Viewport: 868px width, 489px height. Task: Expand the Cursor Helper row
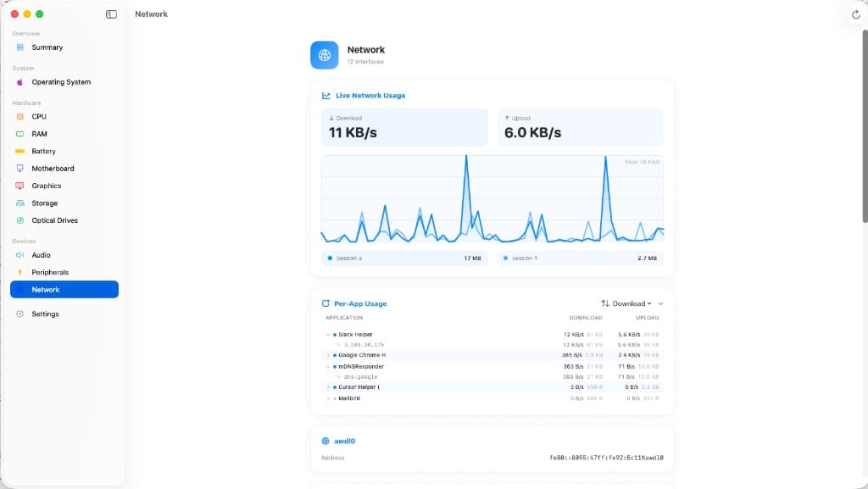328,387
